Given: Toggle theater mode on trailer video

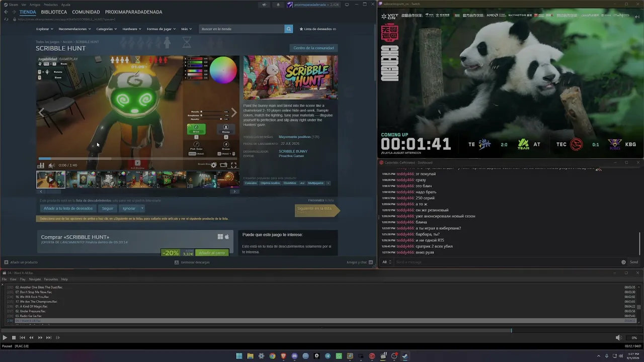Looking at the screenshot, I should click(x=224, y=165).
